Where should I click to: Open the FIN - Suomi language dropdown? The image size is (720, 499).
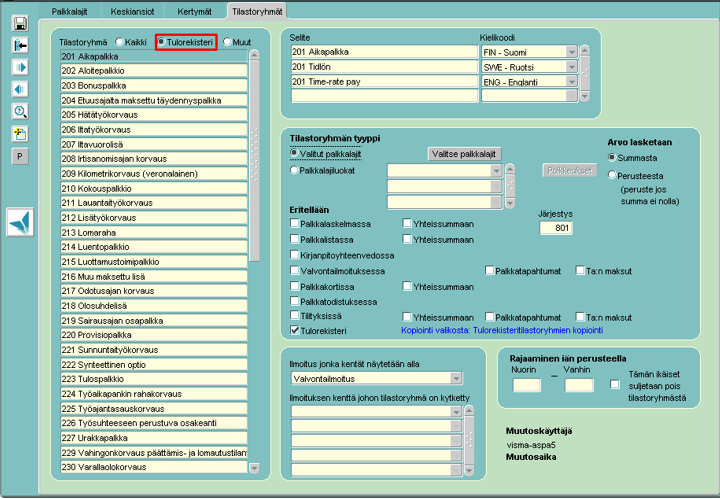point(571,52)
